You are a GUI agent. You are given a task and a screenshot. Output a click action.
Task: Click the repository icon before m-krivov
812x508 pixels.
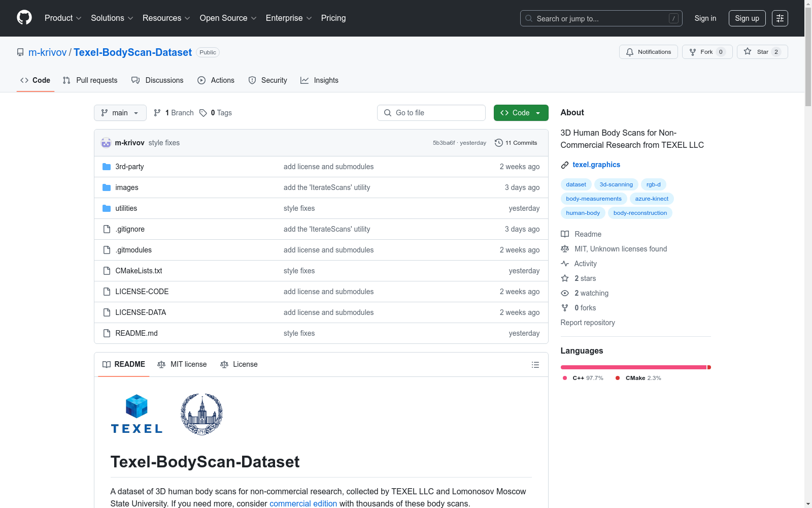coord(20,52)
